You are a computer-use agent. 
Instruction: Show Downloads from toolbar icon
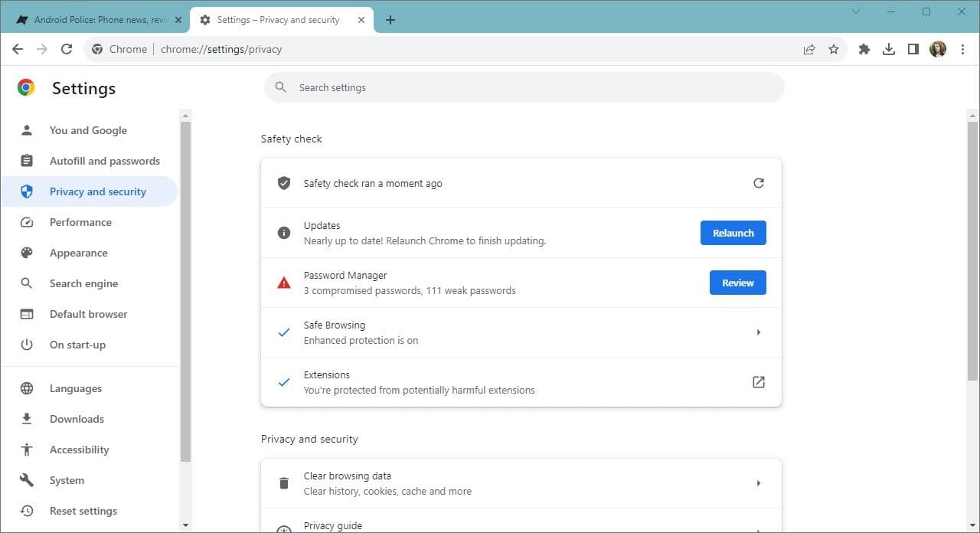[x=889, y=49]
